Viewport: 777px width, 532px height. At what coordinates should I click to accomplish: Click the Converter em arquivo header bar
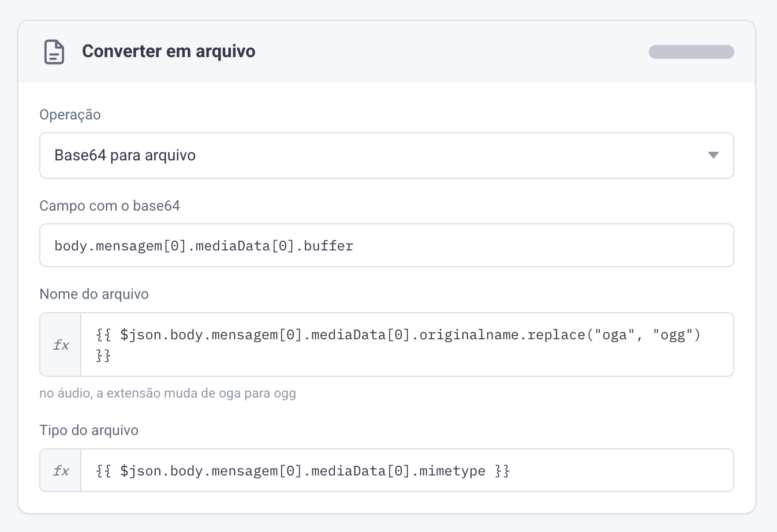click(x=387, y=52)
